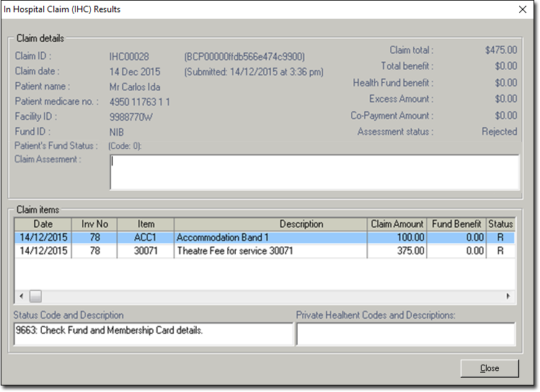Viewport: 540px width, 392px height.
Task: Click the Private Health Codes and Descriptions box
Action: [406, 334]
